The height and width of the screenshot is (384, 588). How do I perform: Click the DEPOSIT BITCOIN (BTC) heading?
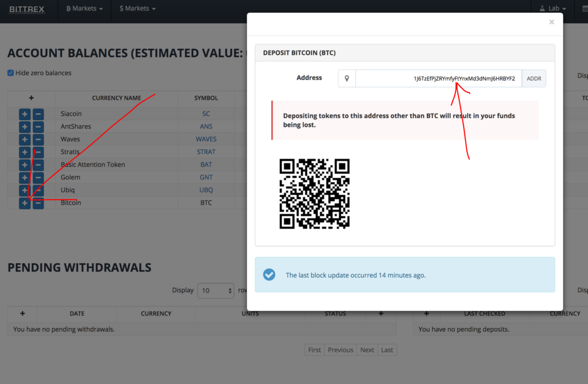point(299,53)
